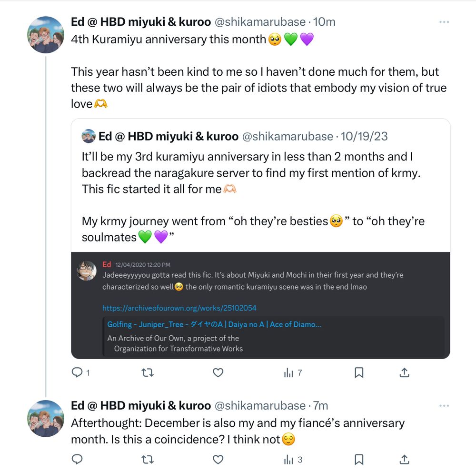This screenshot has height=472, width=476.
Task: Click the 10m timestamp on first tweet
Action: point(325,22)
